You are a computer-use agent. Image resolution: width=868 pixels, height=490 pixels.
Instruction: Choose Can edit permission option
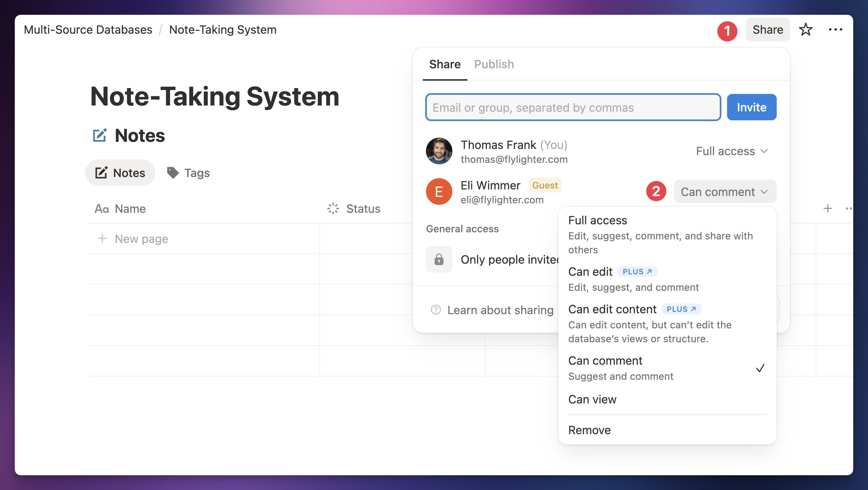(x=667, y=279)
